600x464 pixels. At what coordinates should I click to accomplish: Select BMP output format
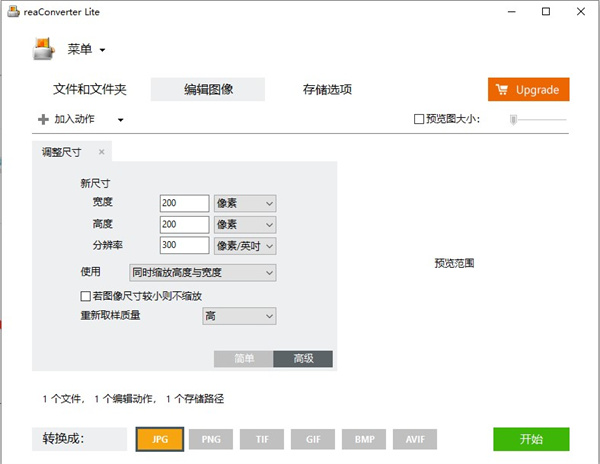coord(364,438)
